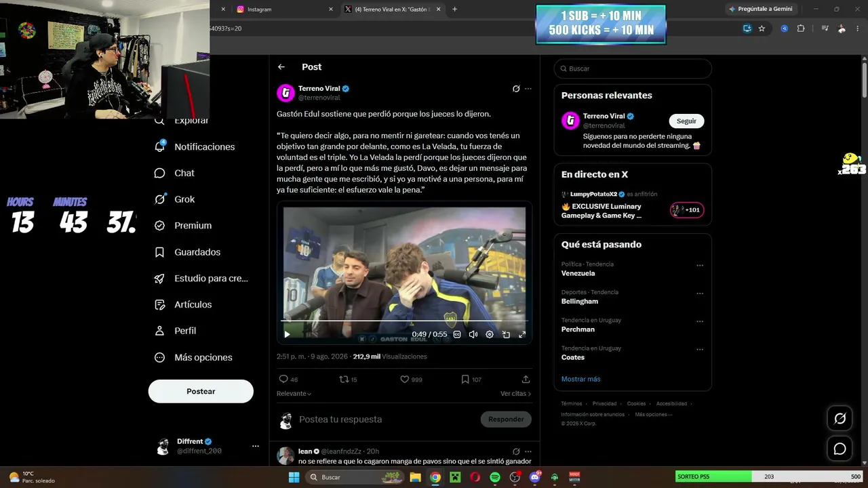Switch to the Instagram tab
868x488 pixels.
coord(285,9)
